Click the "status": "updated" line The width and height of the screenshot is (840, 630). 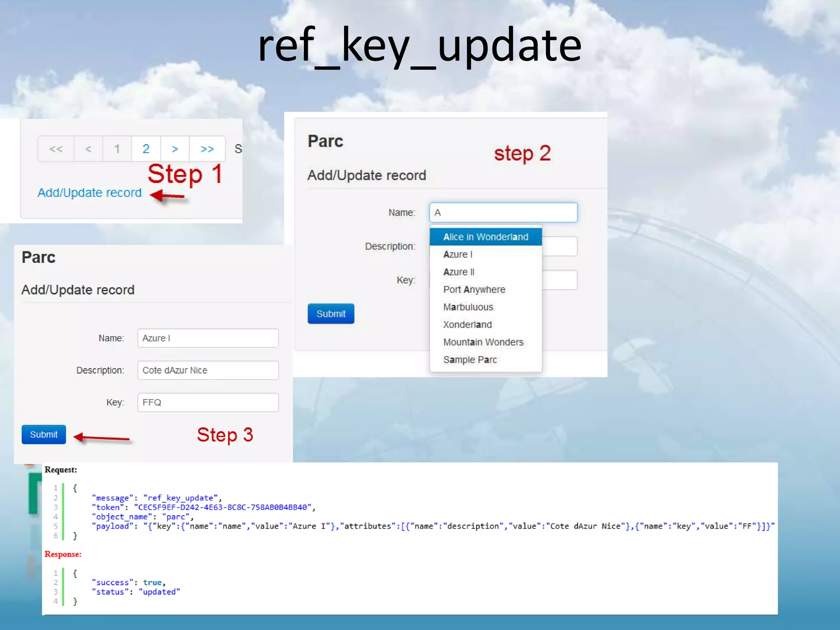(x=136, y=592)
